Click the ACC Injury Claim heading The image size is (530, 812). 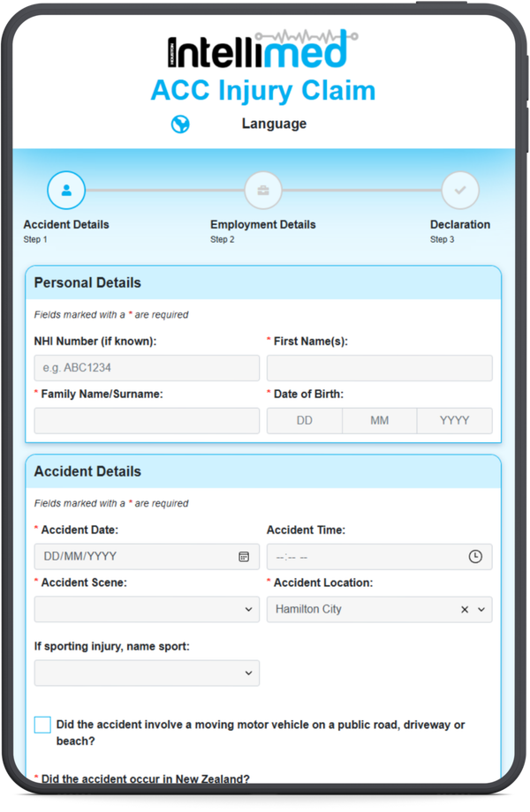[263, 91]
